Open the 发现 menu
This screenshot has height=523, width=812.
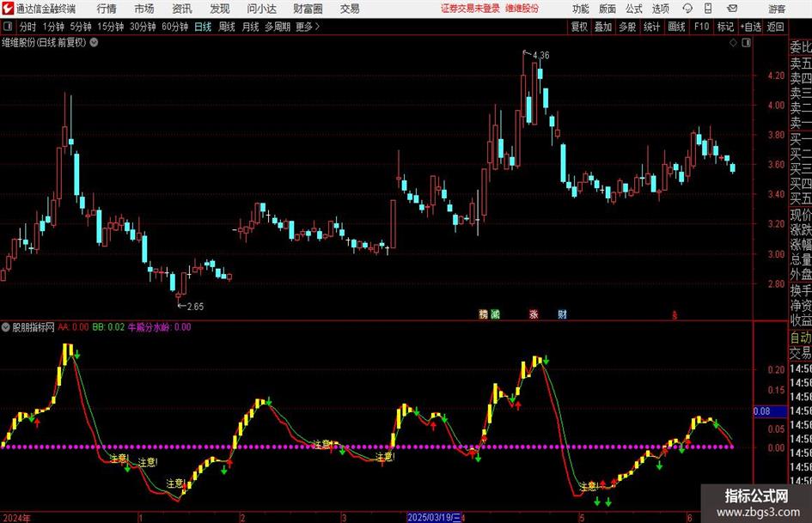[x=220, y=9]
